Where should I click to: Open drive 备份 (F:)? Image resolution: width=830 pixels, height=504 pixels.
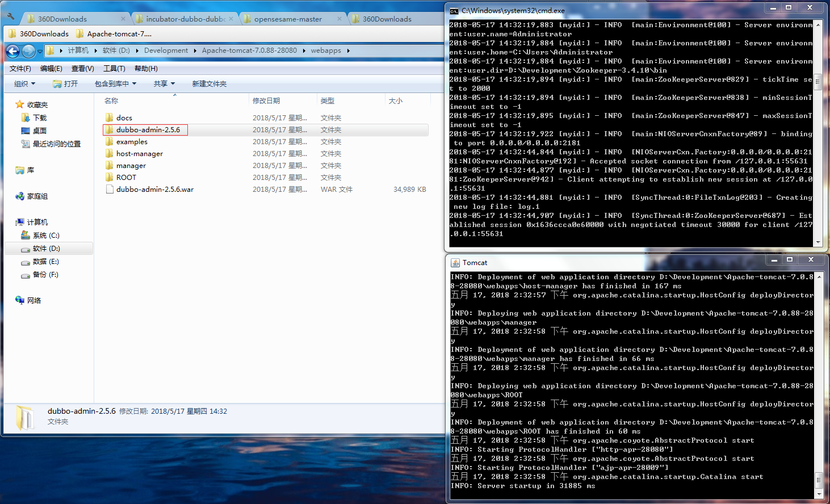click(46, 275)
